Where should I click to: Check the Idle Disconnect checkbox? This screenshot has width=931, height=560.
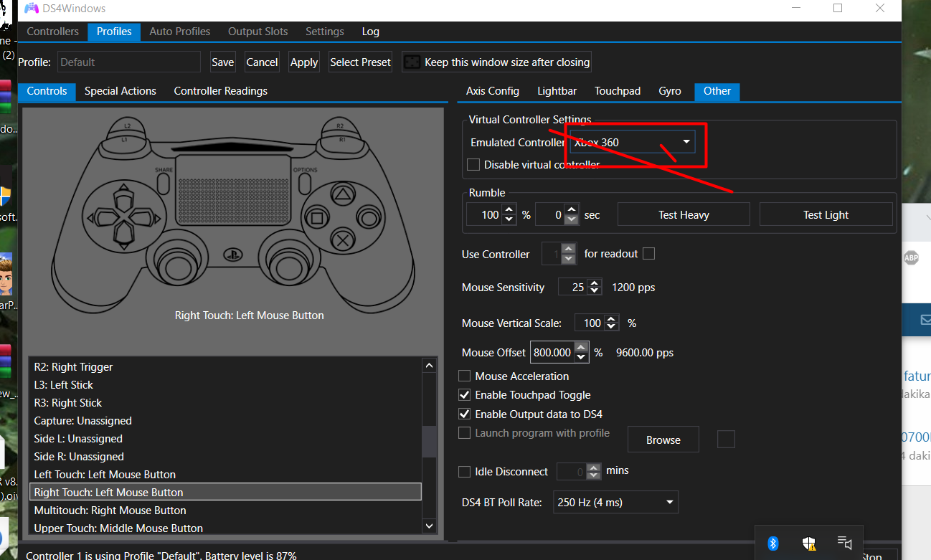(x=464, y=472)
